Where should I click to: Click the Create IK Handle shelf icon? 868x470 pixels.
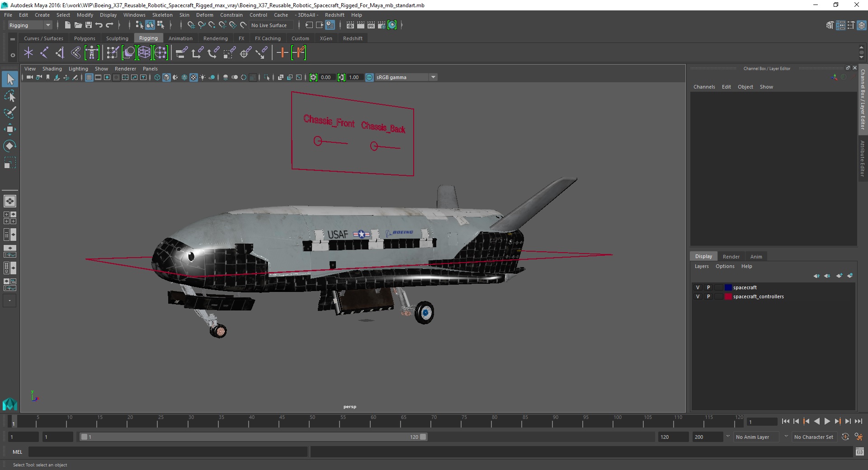(x=60, y=53)
